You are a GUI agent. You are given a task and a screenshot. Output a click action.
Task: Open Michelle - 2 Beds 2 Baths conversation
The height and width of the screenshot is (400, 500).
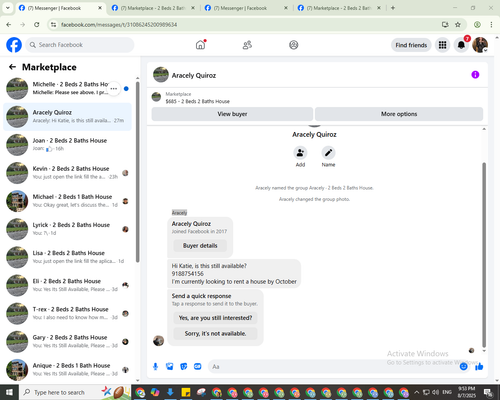pyautogui.click(x=67, y=89)
